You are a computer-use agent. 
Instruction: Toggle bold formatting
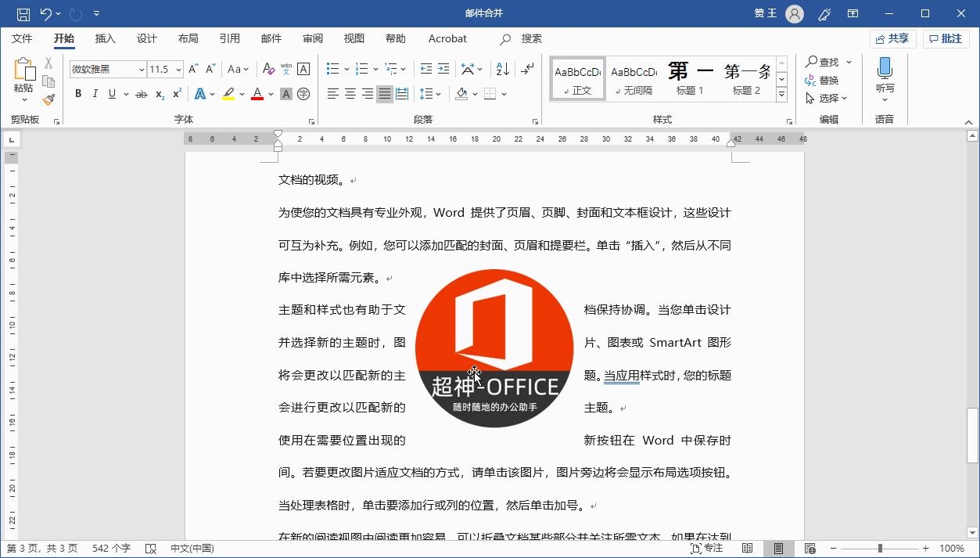tap(78, 94)
